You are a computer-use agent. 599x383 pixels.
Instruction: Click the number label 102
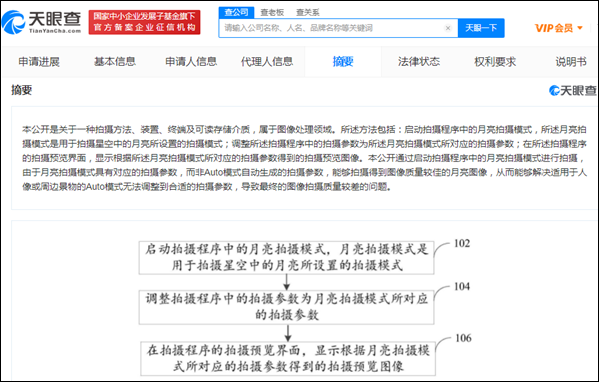click(x=462, y=244)
